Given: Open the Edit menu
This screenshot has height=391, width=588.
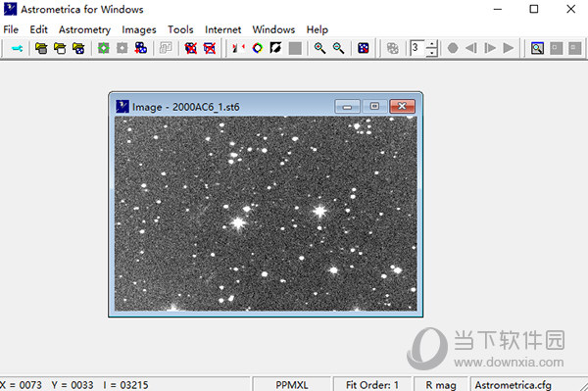Looking at the screenshot, I should tap(38, 29).
